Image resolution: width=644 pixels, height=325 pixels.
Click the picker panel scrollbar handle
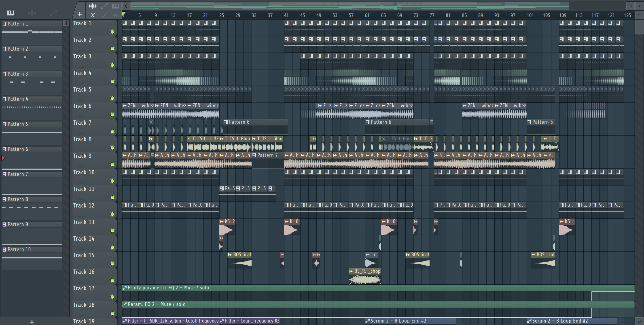tap(66, 23)
